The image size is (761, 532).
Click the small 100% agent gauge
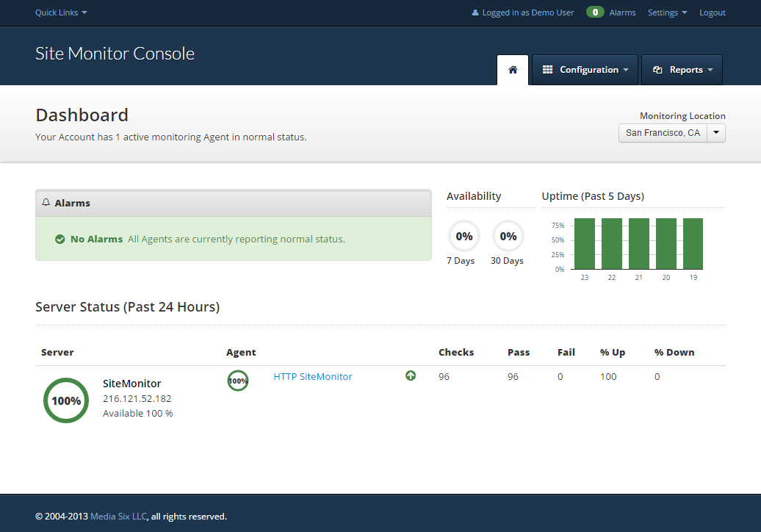point(237,381)
